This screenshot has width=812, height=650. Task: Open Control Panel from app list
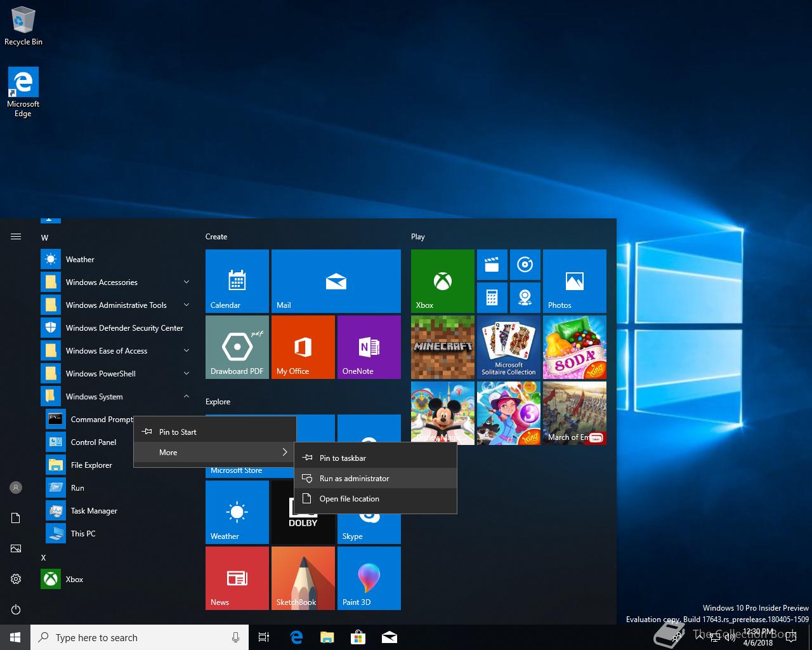tap(89, 442)
